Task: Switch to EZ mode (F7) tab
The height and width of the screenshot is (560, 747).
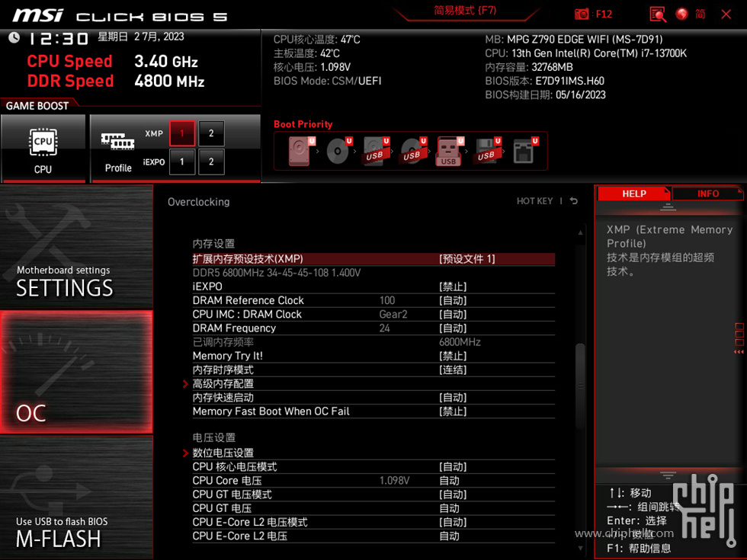Action: click(465, 11)
